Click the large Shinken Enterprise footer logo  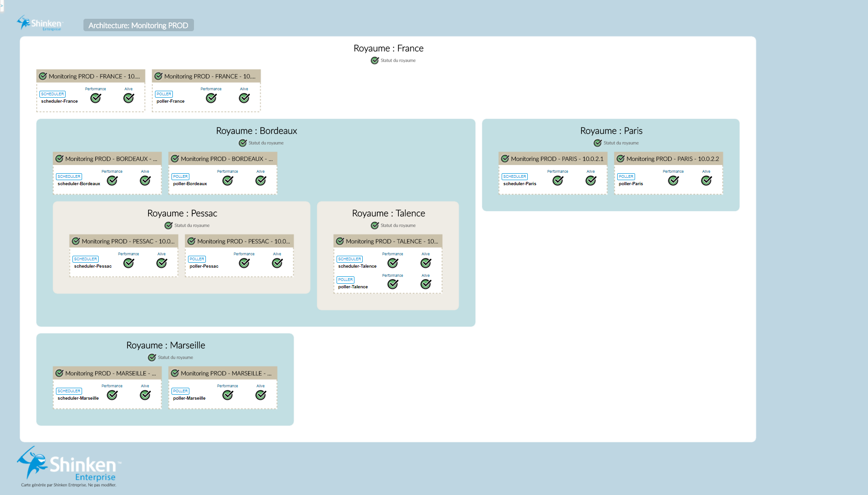[x=69, y=465]
